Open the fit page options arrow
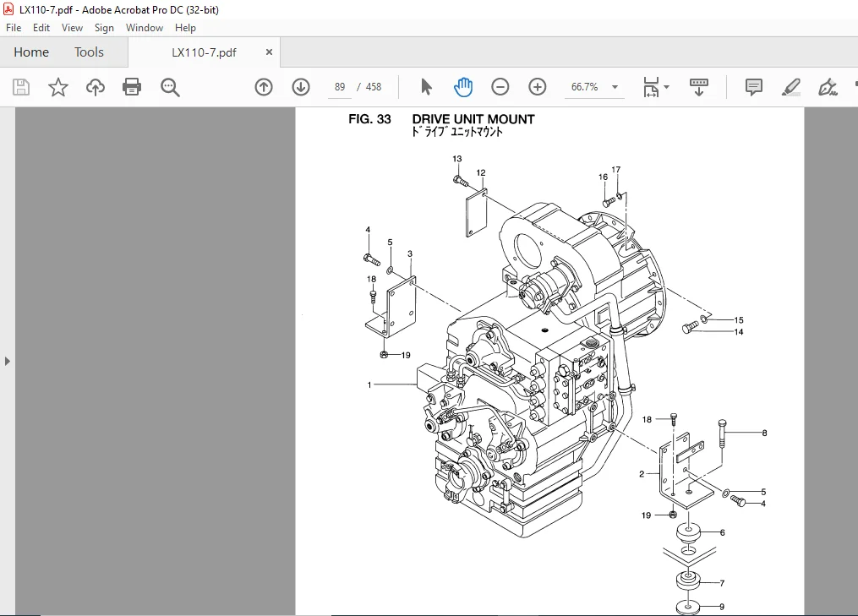 pos(666,87)
